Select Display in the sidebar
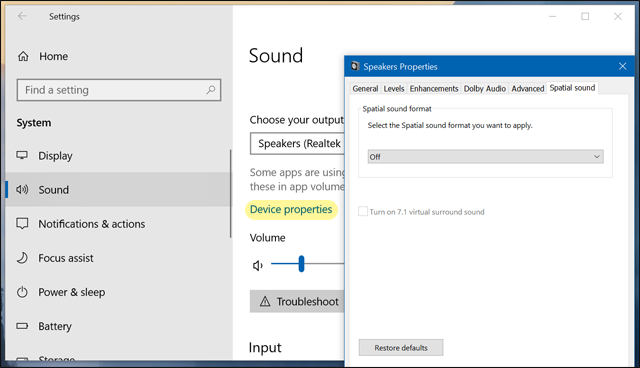This screenshot has height=368, width=640. tap(118, 155)
